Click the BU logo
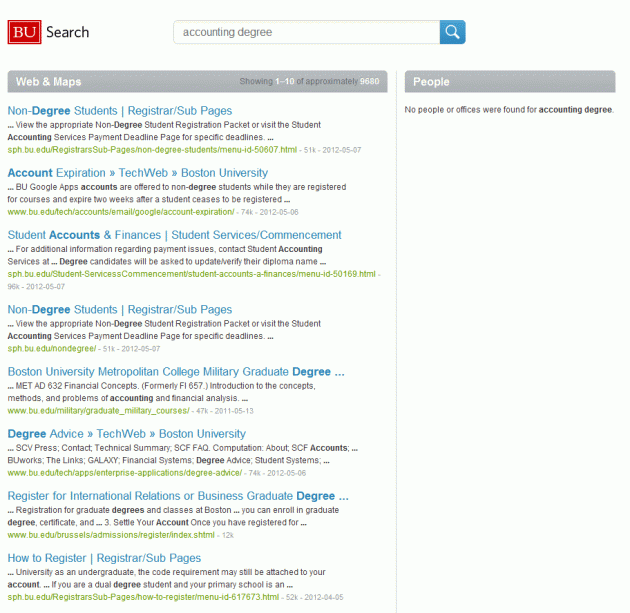The height and width of the screenshot is (613, 630). click(25, 32)
